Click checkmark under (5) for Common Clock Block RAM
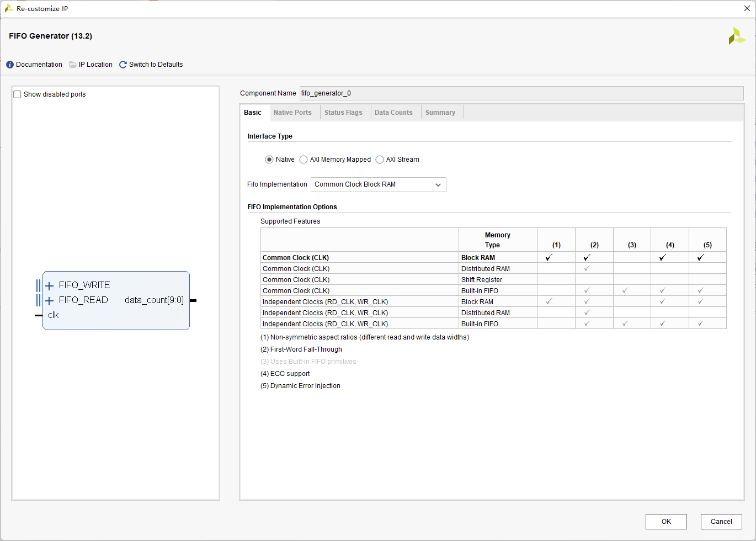Image resolution: width=756 pixels, height=541 pixels. [700, 258]
